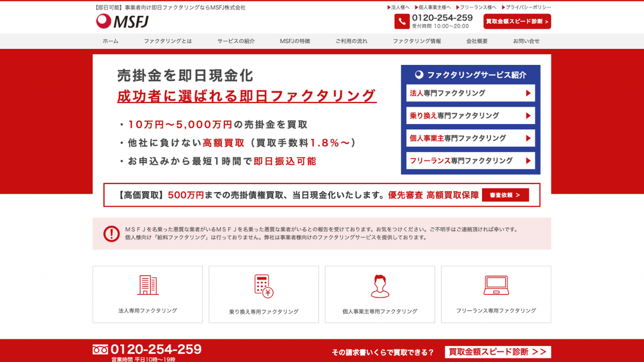The image size is (644, 362).
Task: Click the building icon above 法人専用ファクタリング
Action: 147,285
